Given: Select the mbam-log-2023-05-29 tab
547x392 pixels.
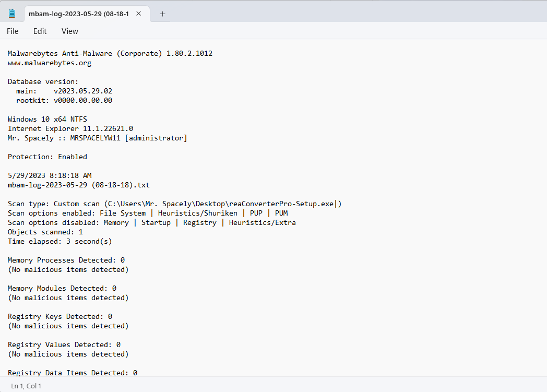Looking at the screenshot, I should [x=87, y=14].
